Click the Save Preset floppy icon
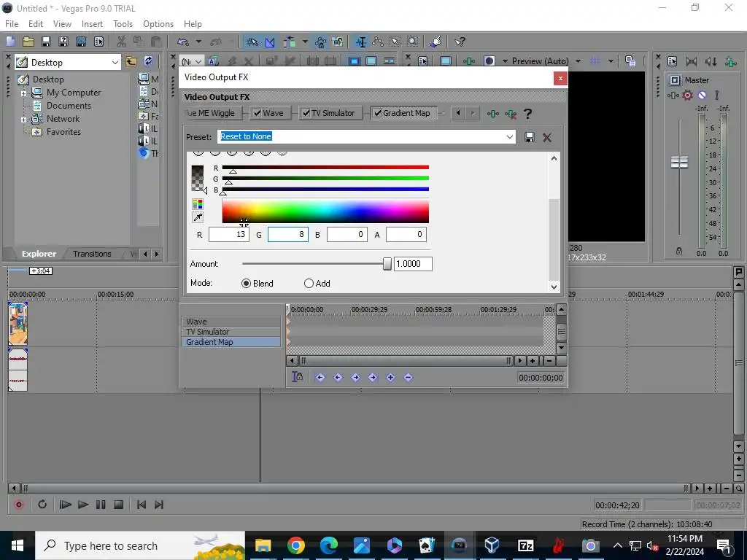This screenshot has width=747, height=560. [x=530, y=137]
